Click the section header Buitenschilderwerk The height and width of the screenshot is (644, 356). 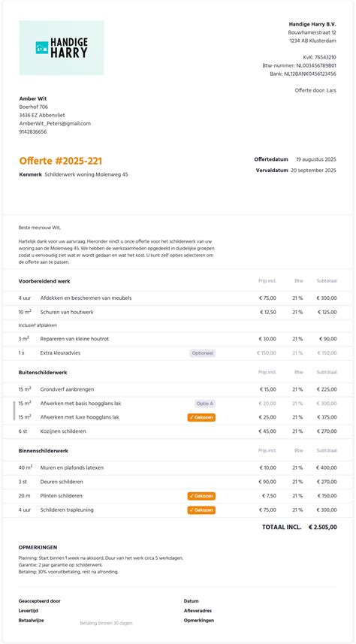[43, 373]
